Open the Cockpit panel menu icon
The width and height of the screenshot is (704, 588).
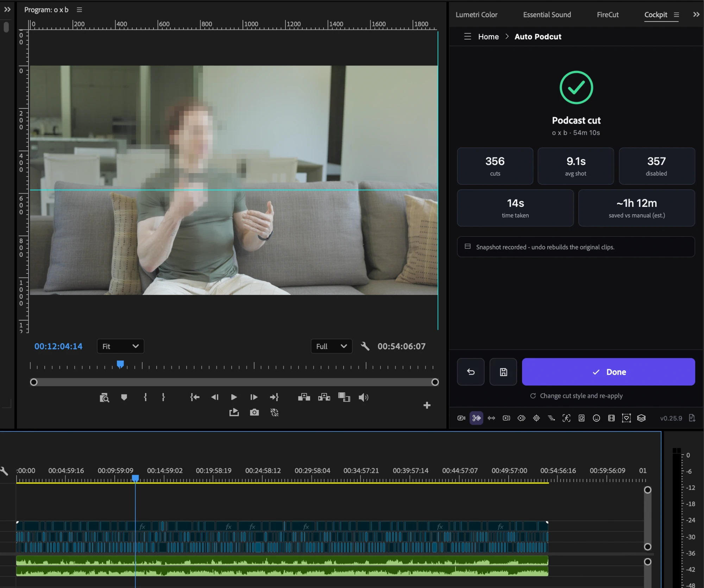pyautogui.click(x=676, y=15)
